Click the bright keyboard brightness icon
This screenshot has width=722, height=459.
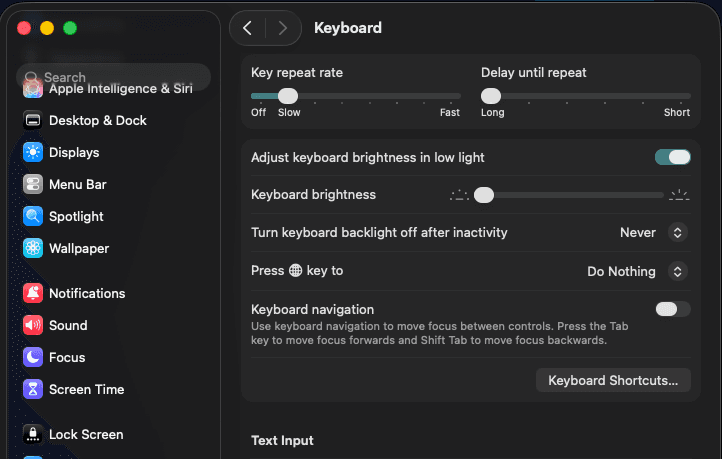point(679,195)
